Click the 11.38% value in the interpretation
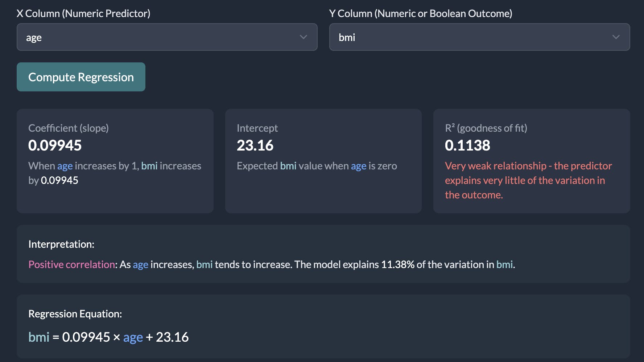 pos(397,264)
